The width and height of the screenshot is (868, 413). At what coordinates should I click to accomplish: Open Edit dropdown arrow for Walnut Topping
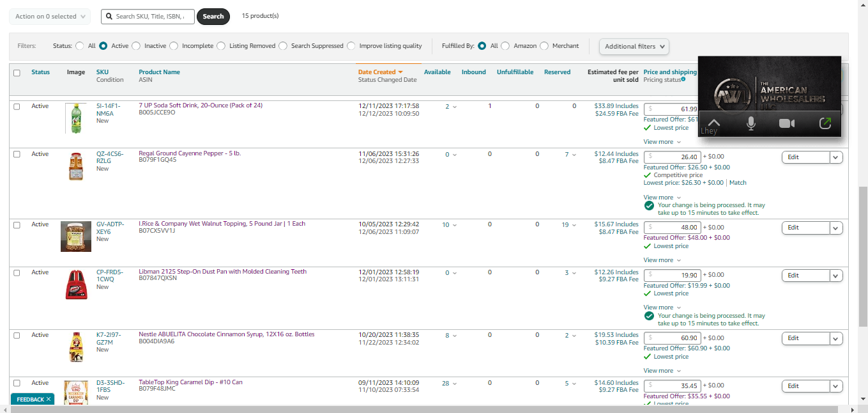[837, 228]
